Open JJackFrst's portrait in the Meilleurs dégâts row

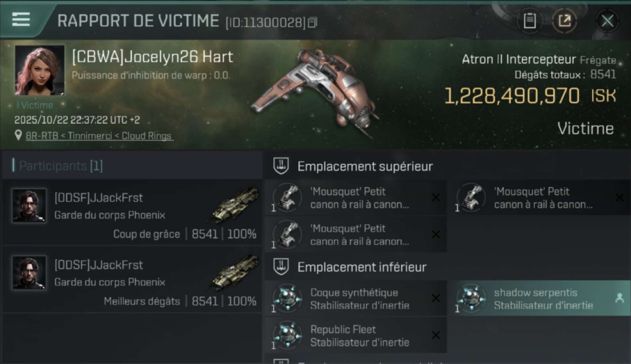coord(29,273)
